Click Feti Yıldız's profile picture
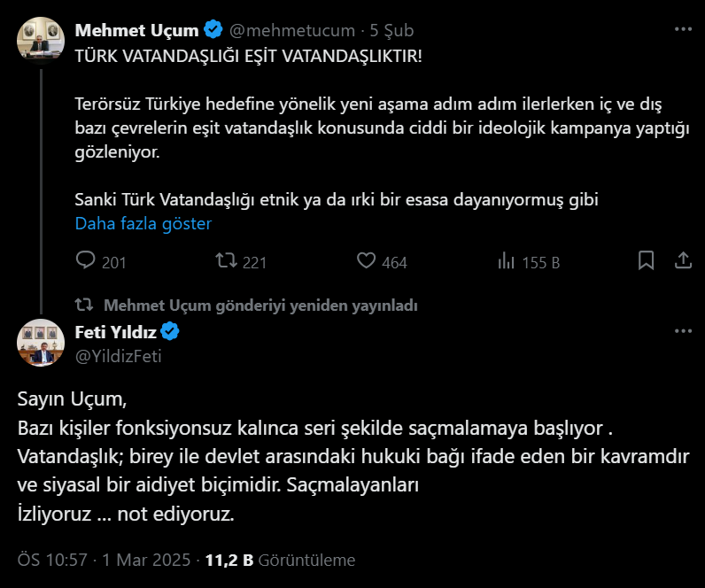 coord(41,342)
